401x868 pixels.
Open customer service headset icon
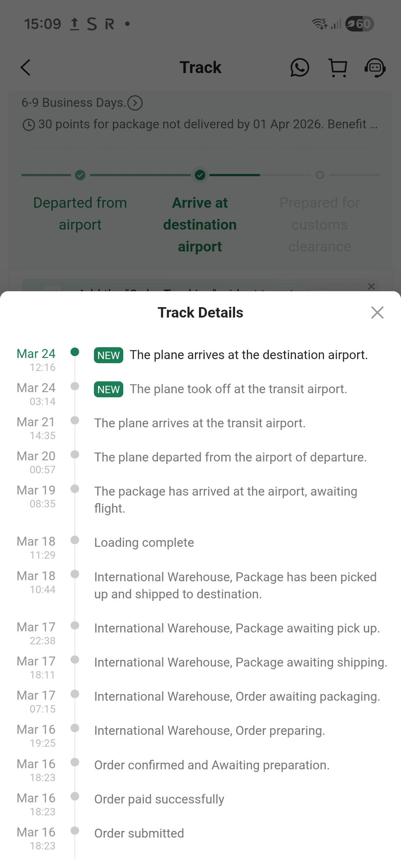pyautogui.click(x=375, y=68)
